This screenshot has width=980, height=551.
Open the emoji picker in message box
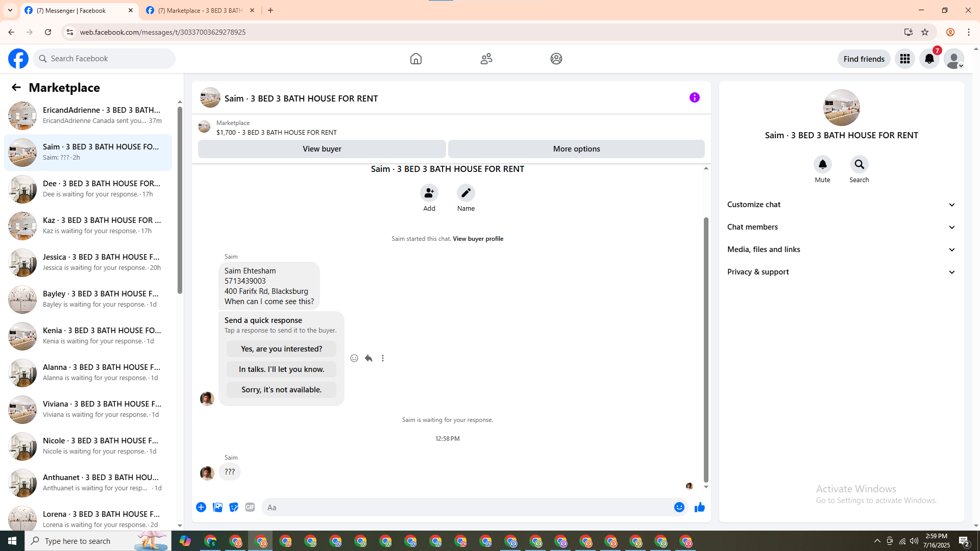679,507
